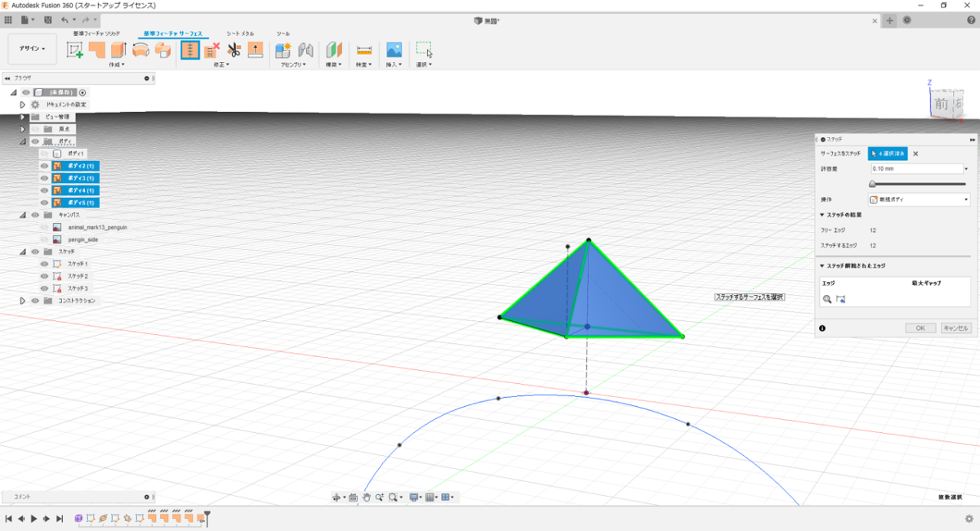Click the New Component icon
Screen dimensions: 980x531
click(283, 50)
